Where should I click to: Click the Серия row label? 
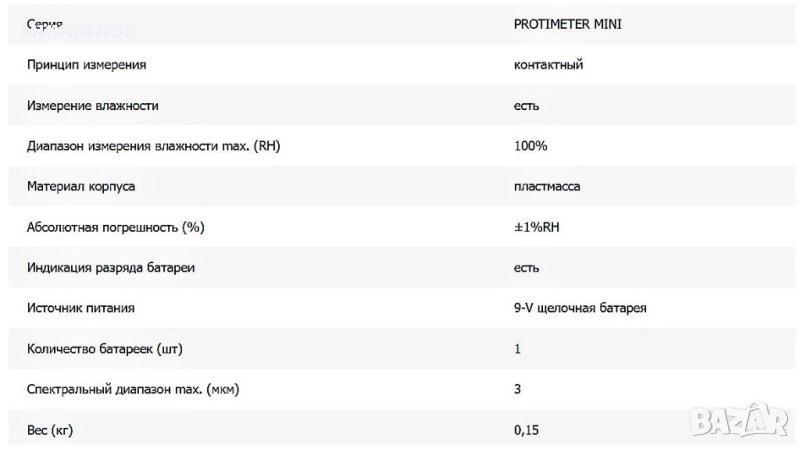[x=44, y=24]
